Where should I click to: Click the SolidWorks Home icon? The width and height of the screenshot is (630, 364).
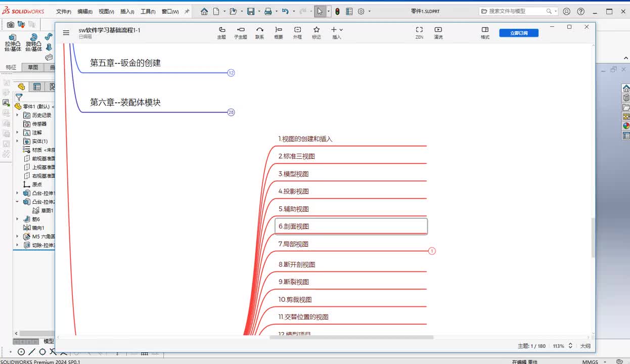204,11
